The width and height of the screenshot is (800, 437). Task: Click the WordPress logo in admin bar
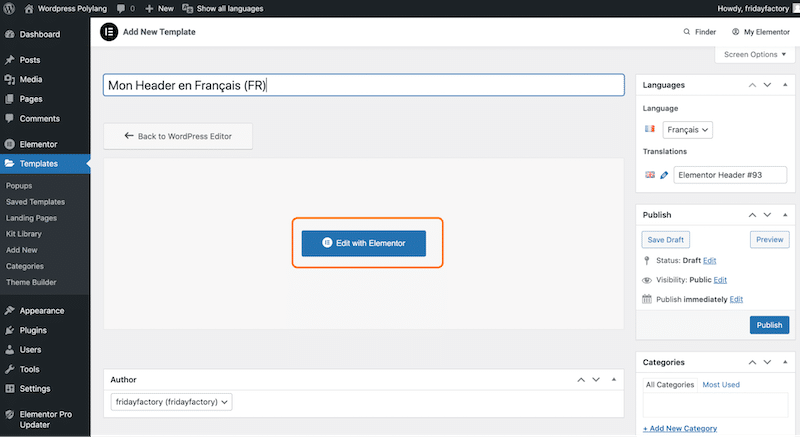9,8
